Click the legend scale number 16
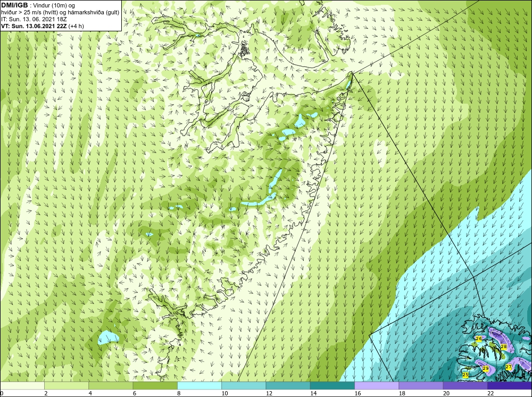532x397 pixels. 358,393
